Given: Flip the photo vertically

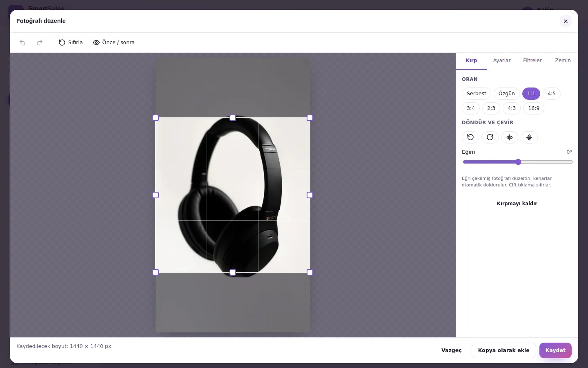Looking at the screenshot, I should [x=529, y=137].
